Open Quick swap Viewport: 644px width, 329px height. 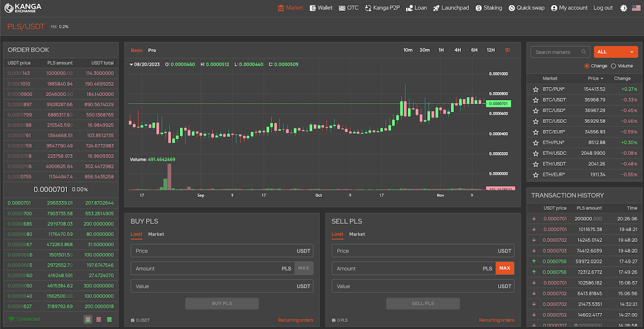pyautogui.click(x=526, y=8)
